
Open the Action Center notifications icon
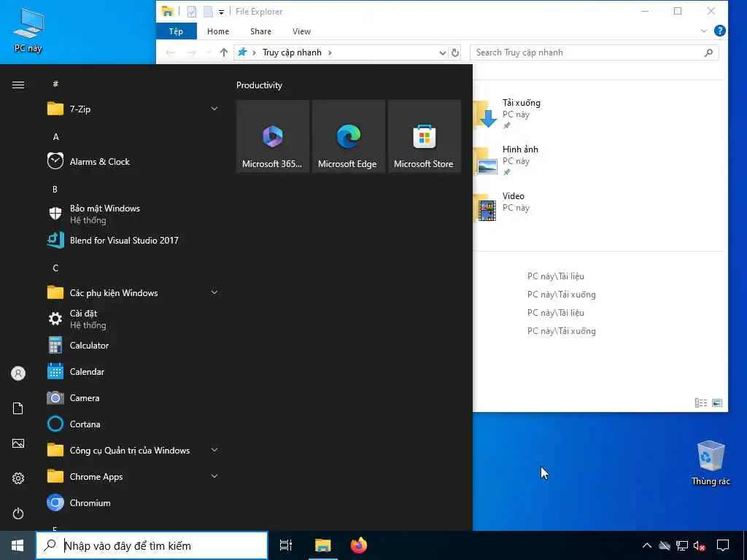[x=723, y=545]
